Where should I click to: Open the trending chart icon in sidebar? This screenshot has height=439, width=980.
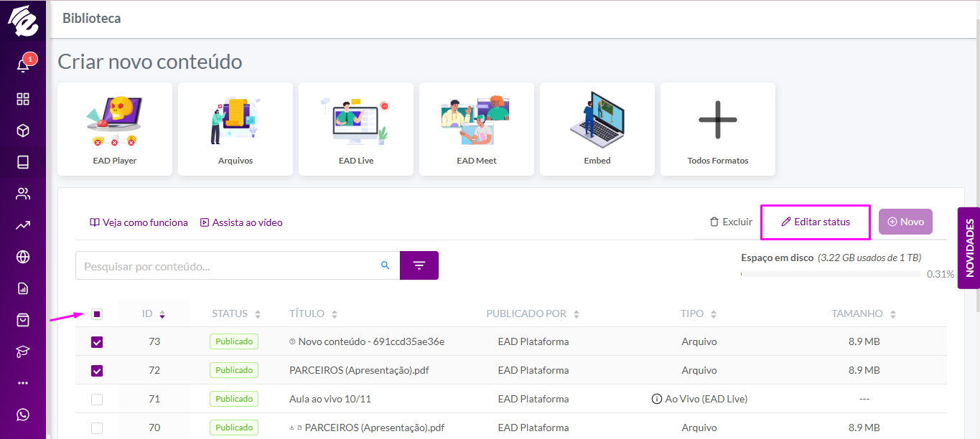(23, 225)
